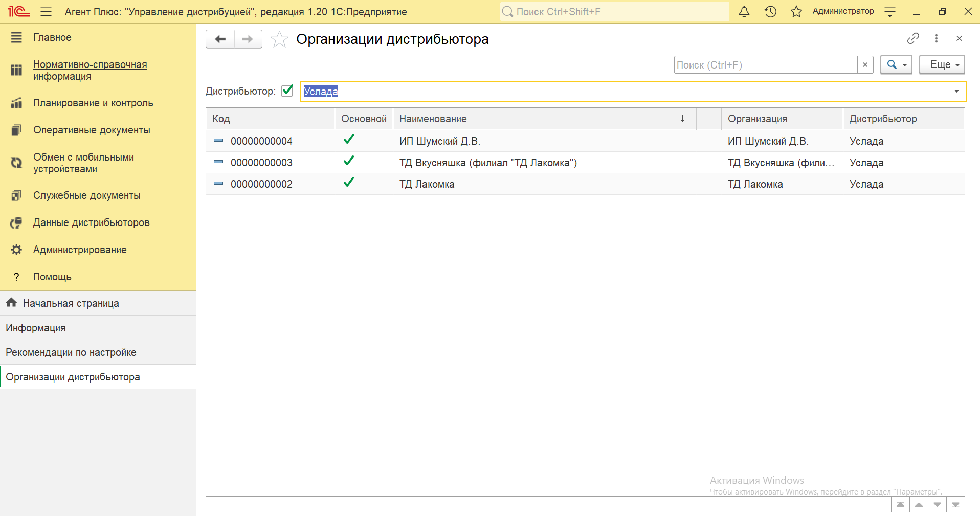Image resolution: width=980 pixels, height=516 pixels.
Task: Select row icon of 00000000003
Action: [218, 162]
